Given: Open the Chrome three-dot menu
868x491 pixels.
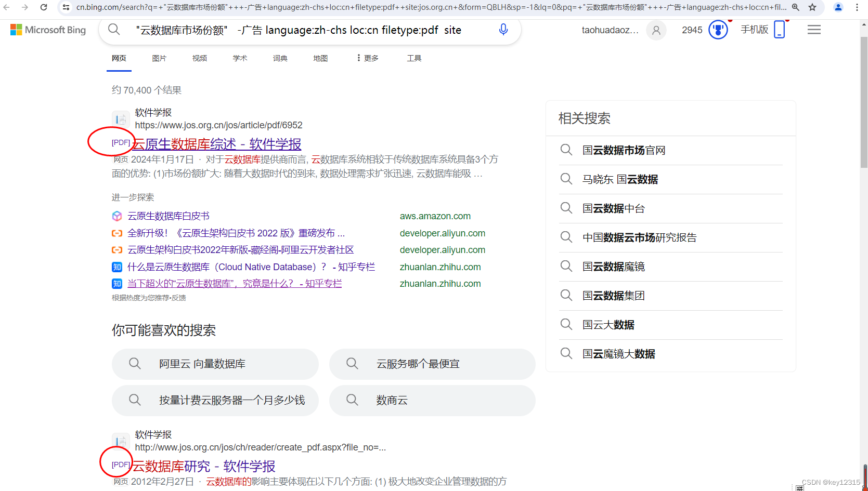Looking at the screenshot, I should (857, 7).
